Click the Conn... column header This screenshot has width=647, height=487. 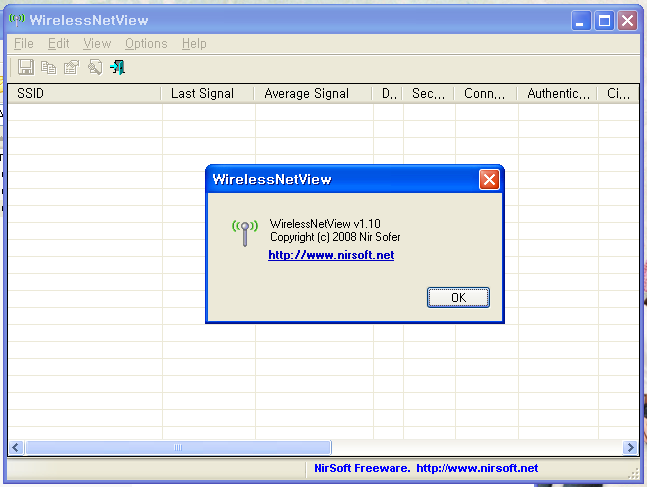pyautogui.click(x=486, y=93)
